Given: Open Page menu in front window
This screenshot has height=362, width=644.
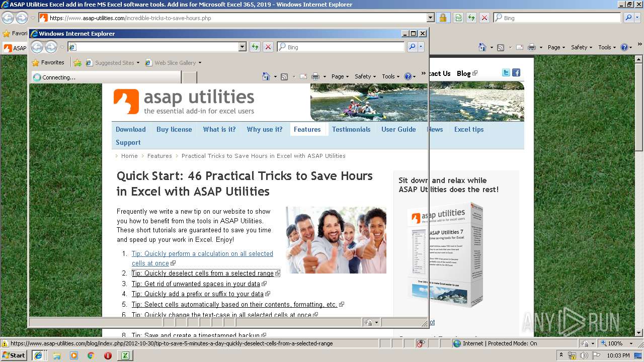Looking at the screenshot, I should [x=340, y=76].
